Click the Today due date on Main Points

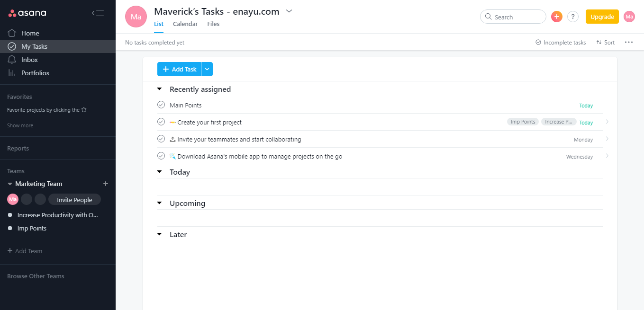(586, 106)
